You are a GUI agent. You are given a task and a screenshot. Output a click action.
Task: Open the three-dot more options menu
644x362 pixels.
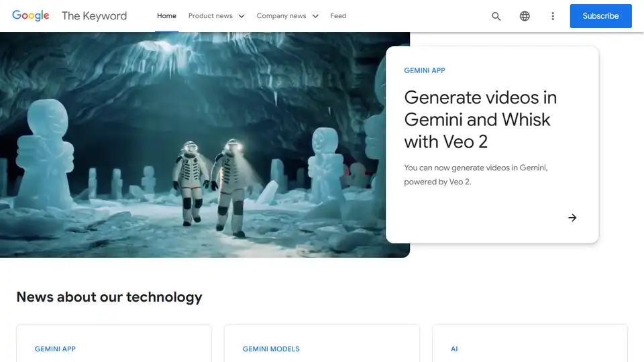(553, 16)
